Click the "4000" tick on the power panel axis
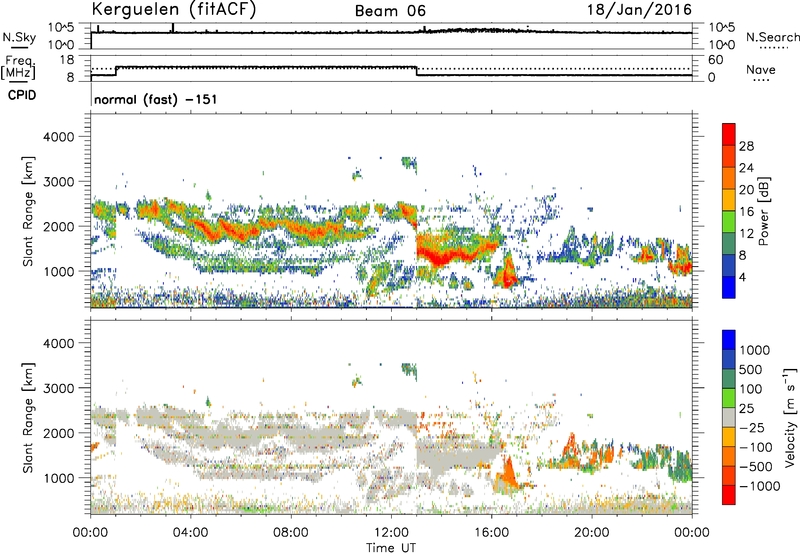Viewport: 800px width, 554px height. 59,137
